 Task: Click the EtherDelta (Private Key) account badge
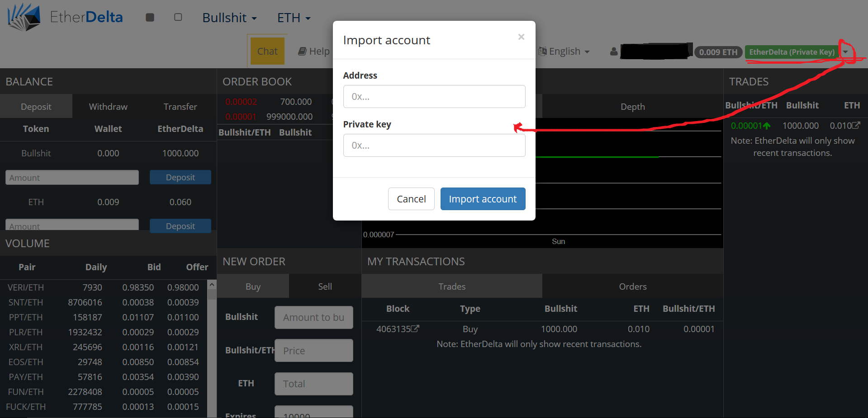(x=792, y=52)
